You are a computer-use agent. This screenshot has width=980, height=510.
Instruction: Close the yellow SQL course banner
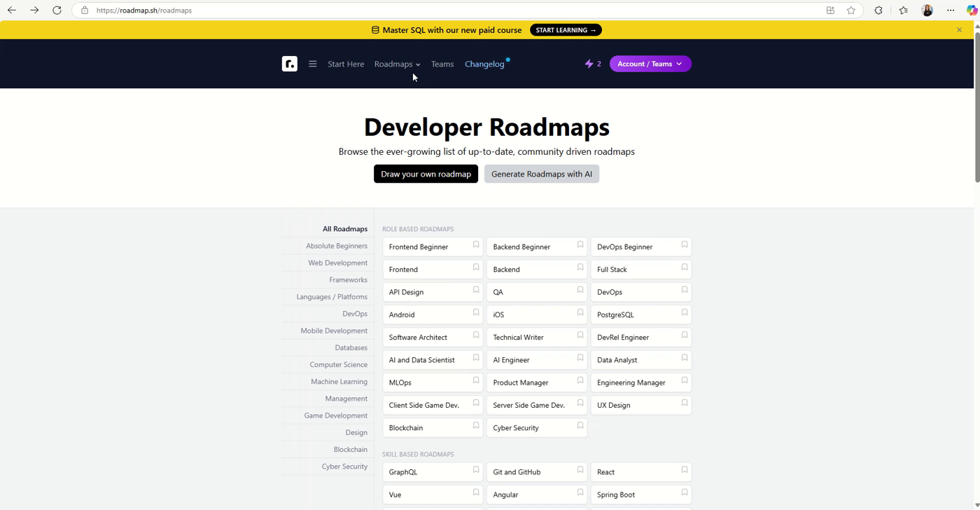(x=959, y=30)
